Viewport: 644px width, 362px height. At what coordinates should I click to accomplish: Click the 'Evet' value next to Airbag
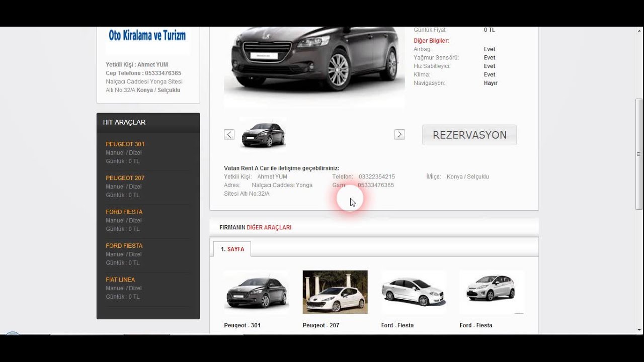(490, 49)
